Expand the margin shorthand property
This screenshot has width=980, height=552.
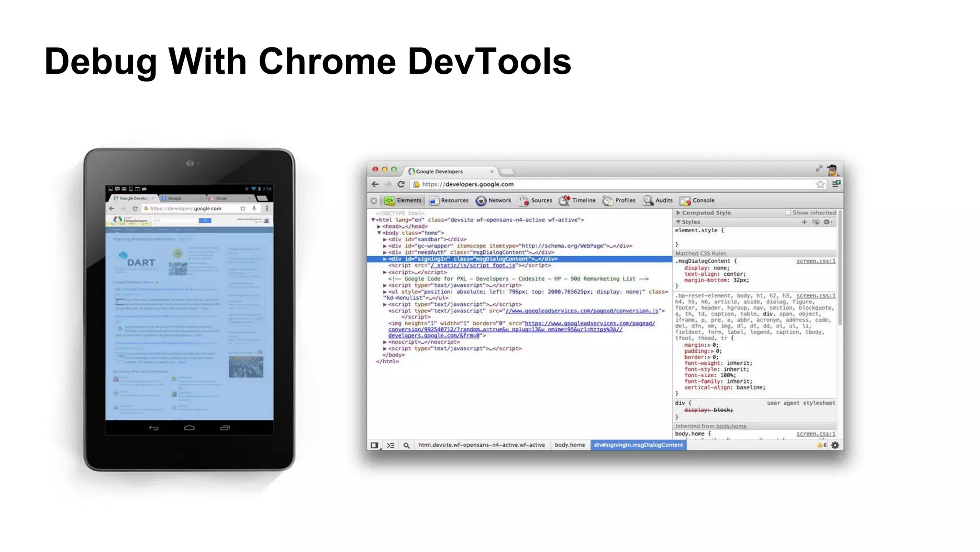point(710,345)
